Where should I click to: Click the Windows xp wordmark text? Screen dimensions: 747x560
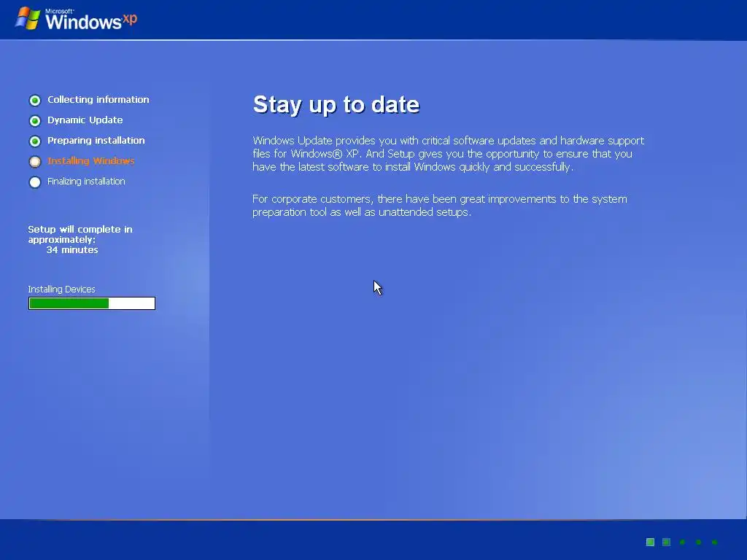point(91,20)
